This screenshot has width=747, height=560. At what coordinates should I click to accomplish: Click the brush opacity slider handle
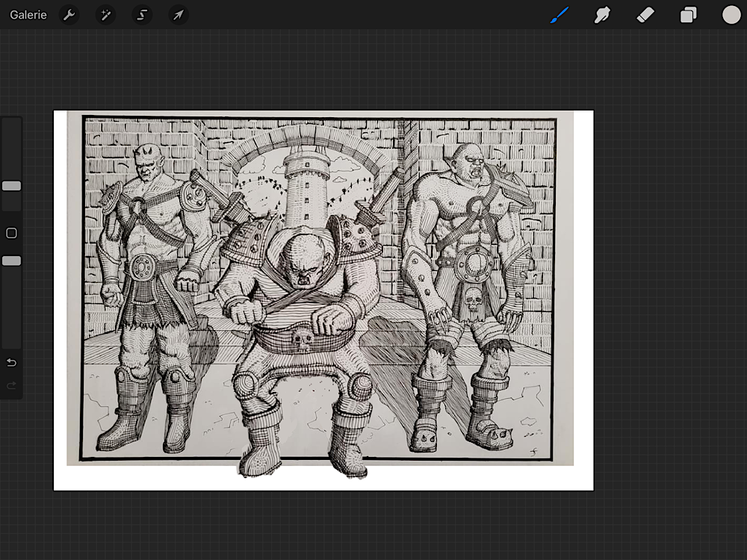click(x=11, y=261)
